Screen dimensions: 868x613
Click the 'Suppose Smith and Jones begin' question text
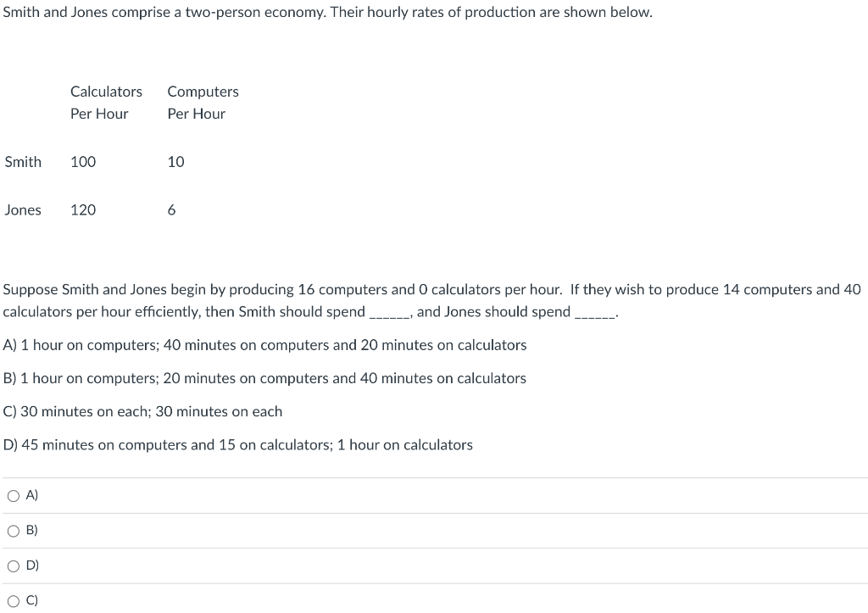[x=431, y=301]
